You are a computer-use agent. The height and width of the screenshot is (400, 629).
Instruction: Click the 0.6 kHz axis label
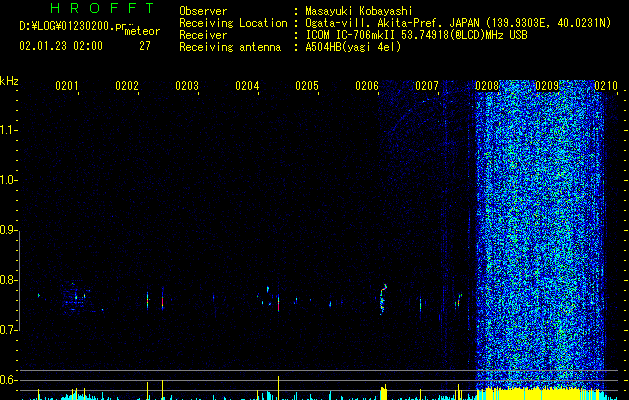pyautogui.click(x=8, y=380)
